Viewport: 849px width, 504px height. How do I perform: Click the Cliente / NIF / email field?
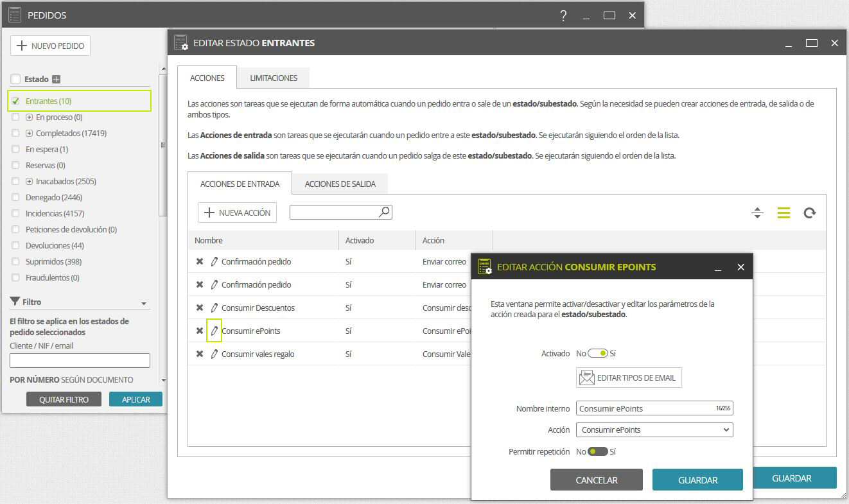click(80, 360)
